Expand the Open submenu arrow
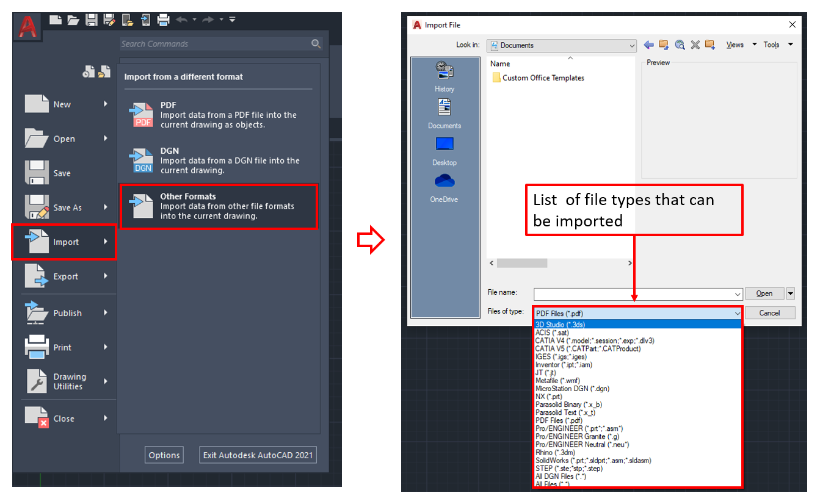Viewport: 820px width, 504px height. (106, 139)
